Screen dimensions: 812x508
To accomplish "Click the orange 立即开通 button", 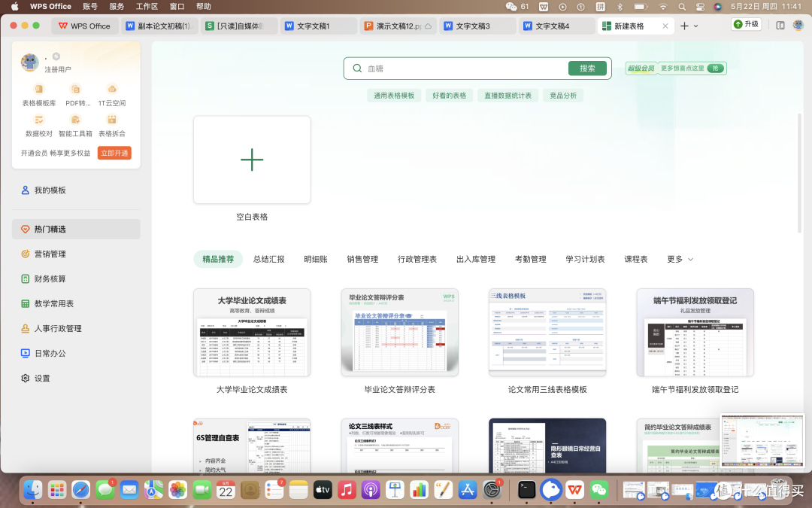I will click(x=114, y=153).
